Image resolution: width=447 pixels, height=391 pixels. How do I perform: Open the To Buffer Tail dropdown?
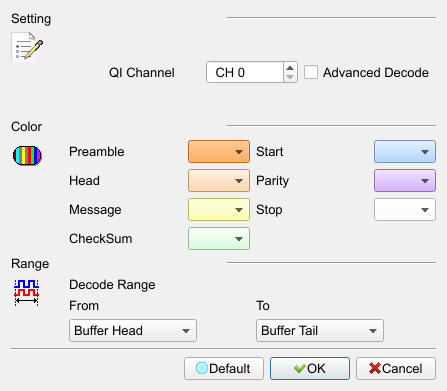[x=320, y=331]
